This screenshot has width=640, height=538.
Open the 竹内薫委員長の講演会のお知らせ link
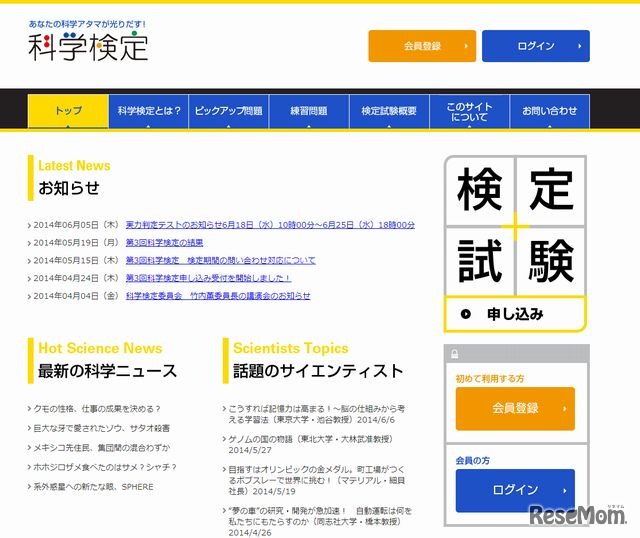(218, 296)
